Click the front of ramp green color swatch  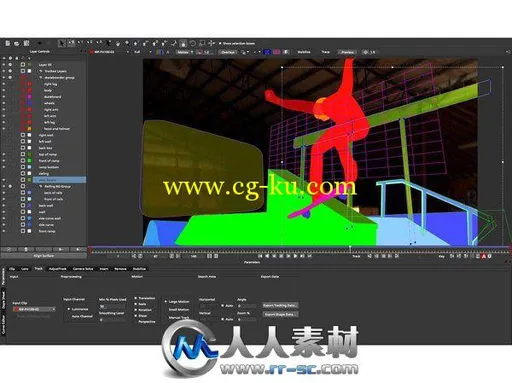coord(29,161)
